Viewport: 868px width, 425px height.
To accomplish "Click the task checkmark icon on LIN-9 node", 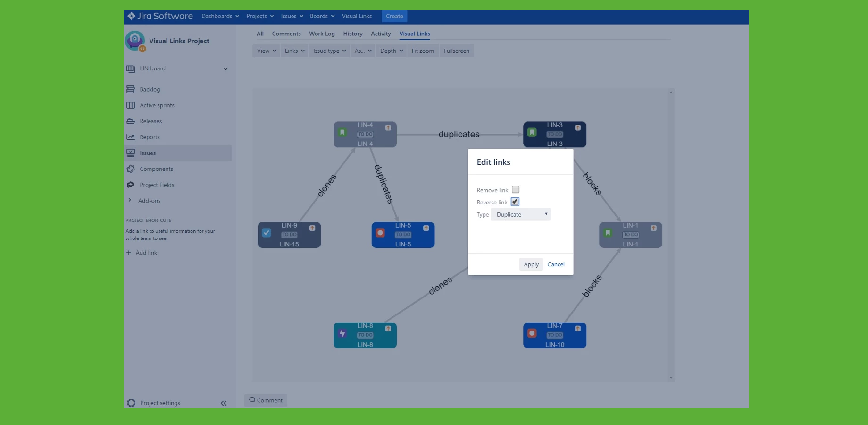I will tap(267, 233).
